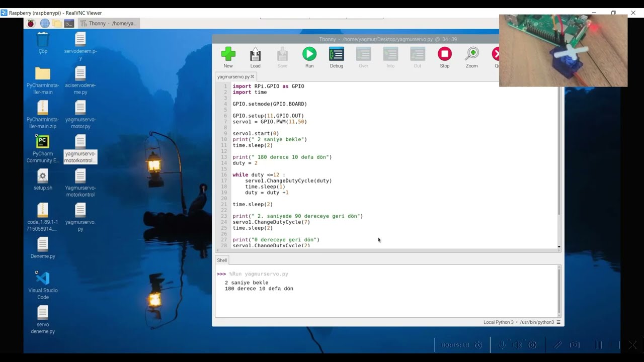644x362 pixels.
Task: Launch the web browser globe icon in taskbar
Action: [45, 23]
